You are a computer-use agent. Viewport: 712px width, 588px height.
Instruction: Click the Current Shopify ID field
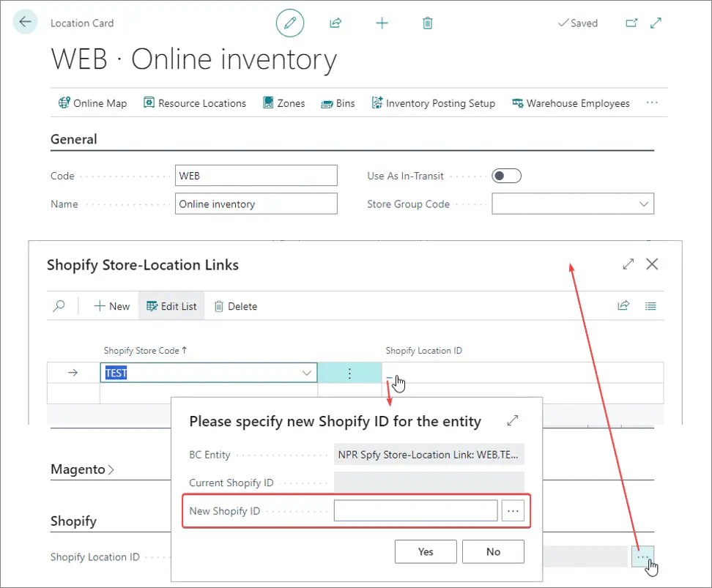429,483
